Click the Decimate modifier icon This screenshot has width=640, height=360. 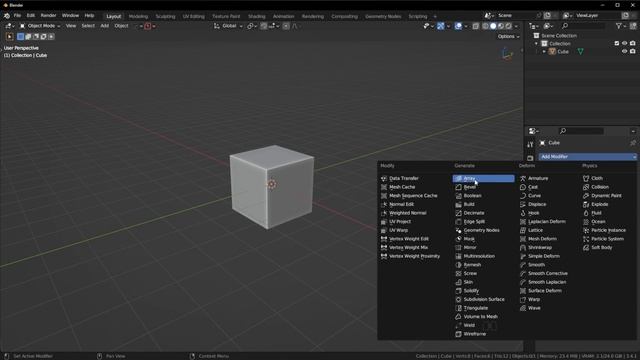[x=458, y=213]
